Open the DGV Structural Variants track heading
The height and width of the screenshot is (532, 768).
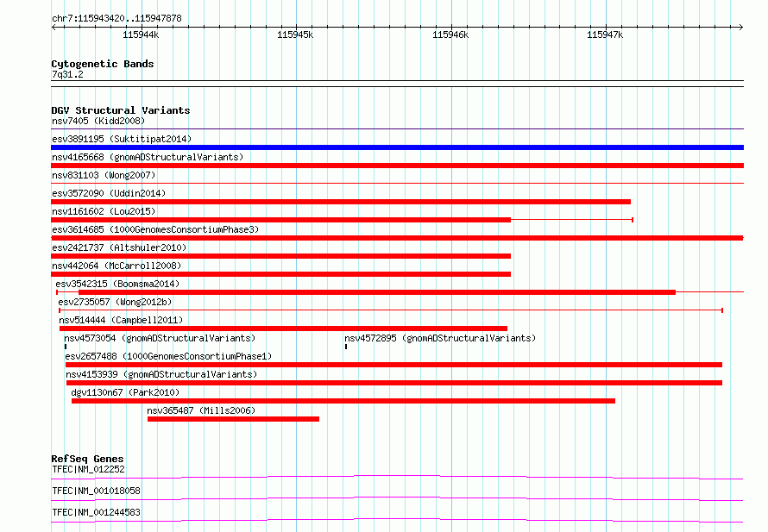tap(121, 110)
